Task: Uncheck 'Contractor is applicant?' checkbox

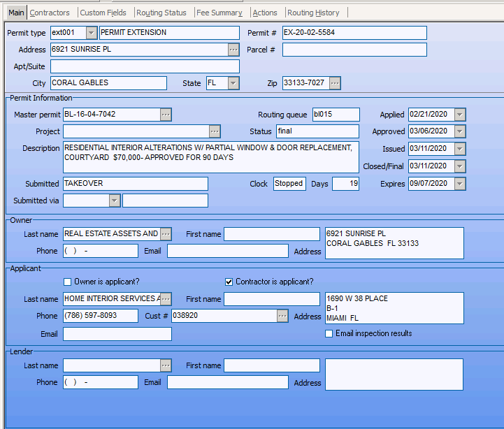Action: (229, 282)
